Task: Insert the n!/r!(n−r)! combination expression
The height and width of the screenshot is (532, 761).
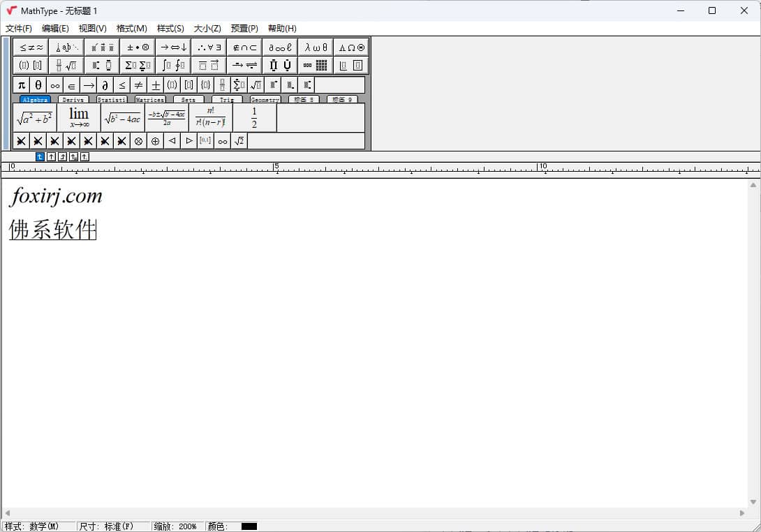Action: click(211, 118)
